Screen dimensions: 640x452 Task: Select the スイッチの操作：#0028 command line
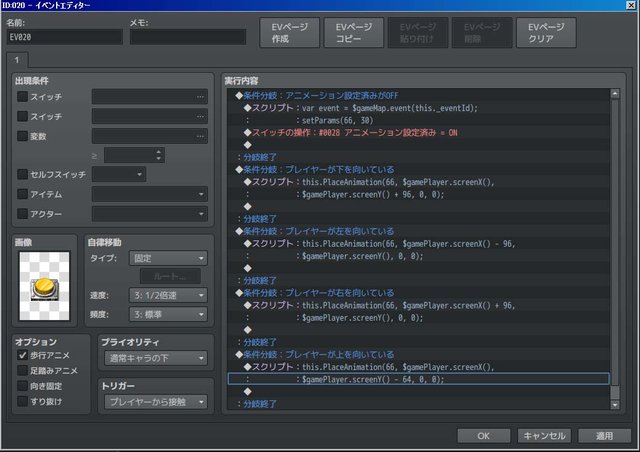click(418, 132)
